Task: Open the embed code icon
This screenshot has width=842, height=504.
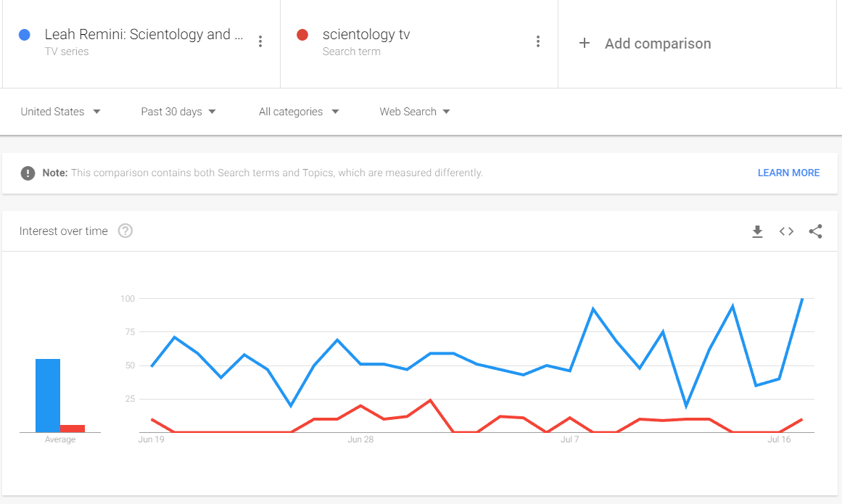Action: click(786, 231)
